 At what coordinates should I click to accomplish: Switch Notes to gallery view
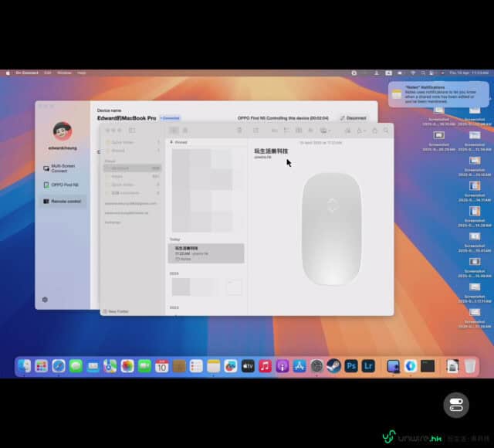tap(185, 131)
